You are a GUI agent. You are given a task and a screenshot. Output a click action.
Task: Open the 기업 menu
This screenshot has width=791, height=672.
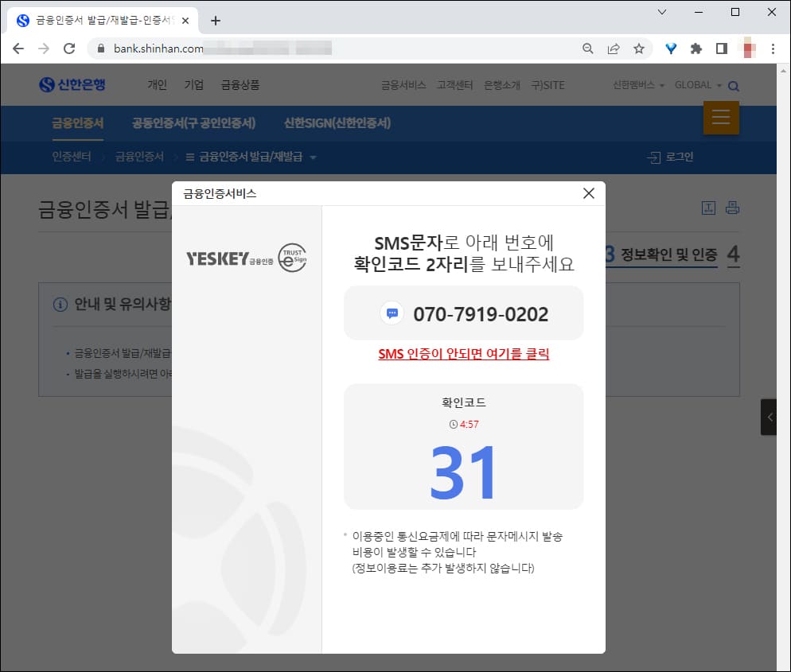(193, 84)
